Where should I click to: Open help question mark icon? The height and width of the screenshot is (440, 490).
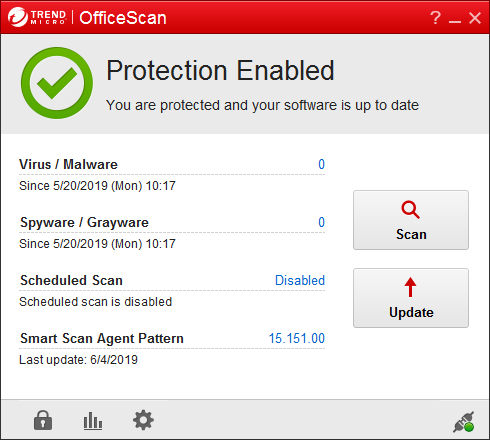pyautogui.click(x=435, y=17)
